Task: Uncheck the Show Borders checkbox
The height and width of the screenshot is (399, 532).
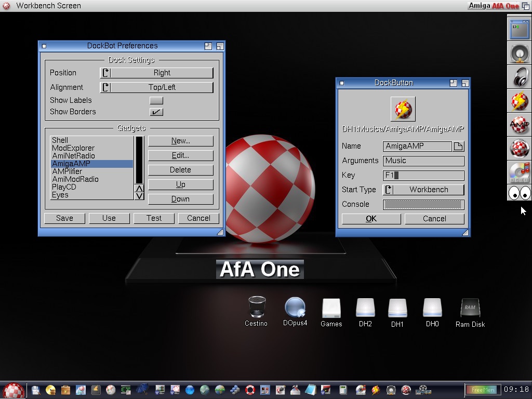Action: pos(156,112)
